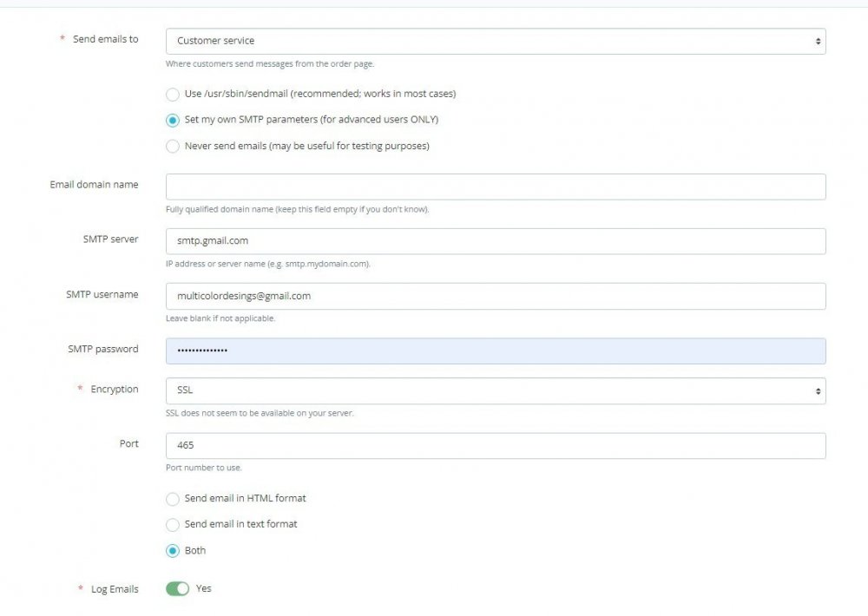The height and width of the screenshot is (616, 868).
Task: Disable the Log Emails toggle
Action: 178,588
